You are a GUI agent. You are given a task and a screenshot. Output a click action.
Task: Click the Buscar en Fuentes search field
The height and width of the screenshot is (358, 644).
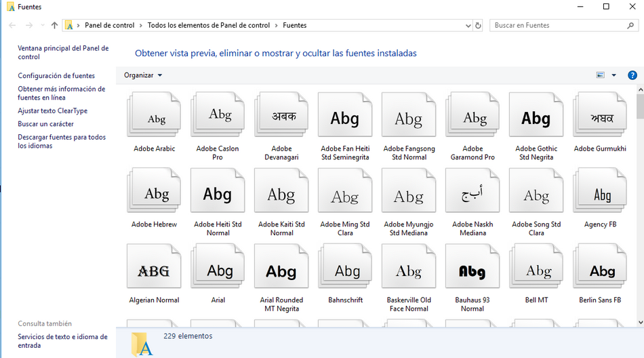click(556, 26)
